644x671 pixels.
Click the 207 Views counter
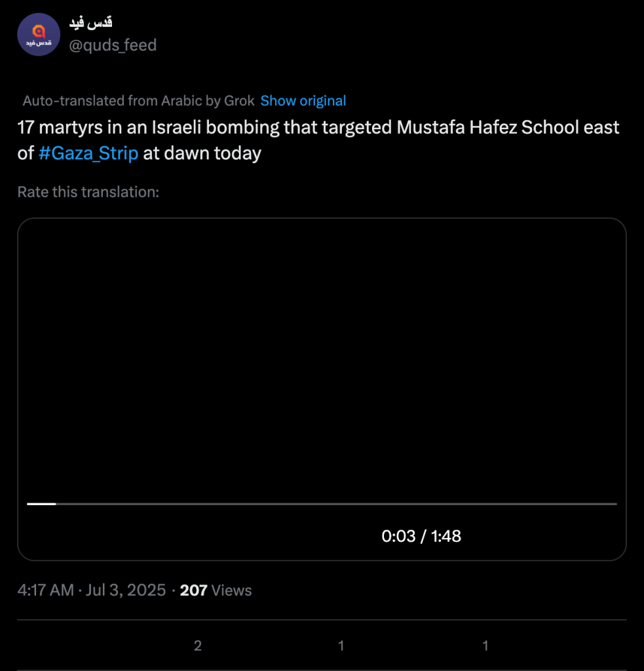coord(216,590)
